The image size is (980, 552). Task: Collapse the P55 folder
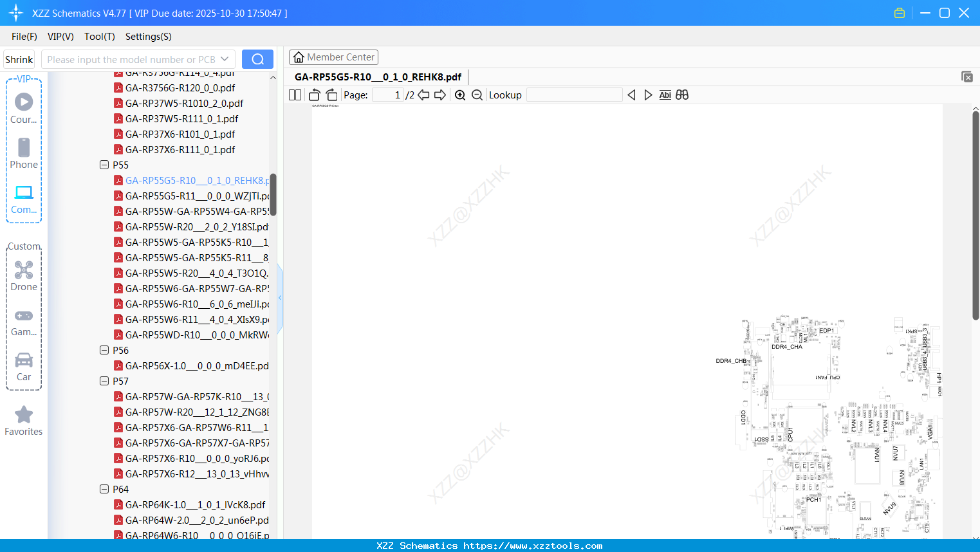point(104,165)
